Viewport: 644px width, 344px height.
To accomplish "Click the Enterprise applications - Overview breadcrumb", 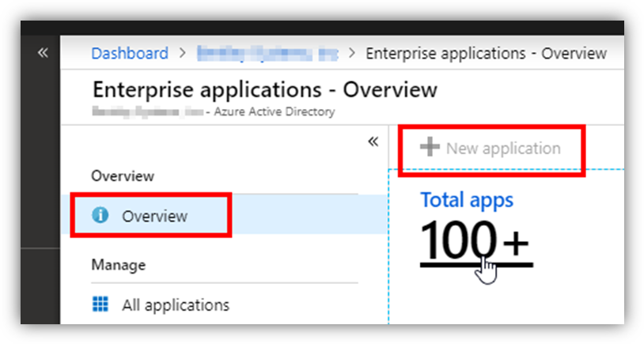I will tap(486, 54).
